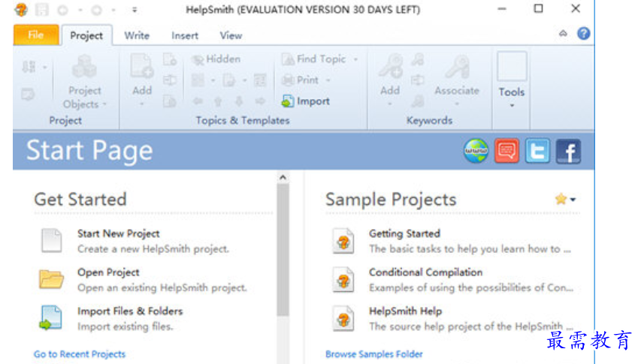
Task: Click the Find Topic button
Action: 313,59
